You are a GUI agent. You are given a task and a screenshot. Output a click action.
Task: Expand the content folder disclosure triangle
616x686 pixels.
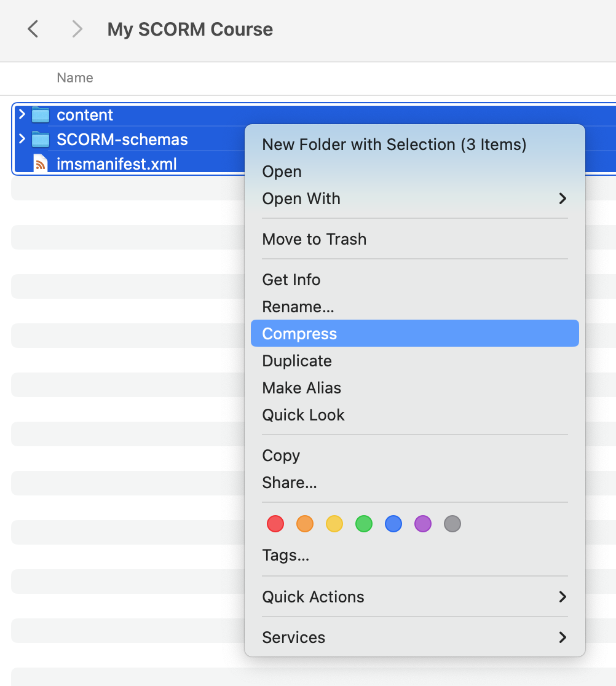(x=21, y=114)
